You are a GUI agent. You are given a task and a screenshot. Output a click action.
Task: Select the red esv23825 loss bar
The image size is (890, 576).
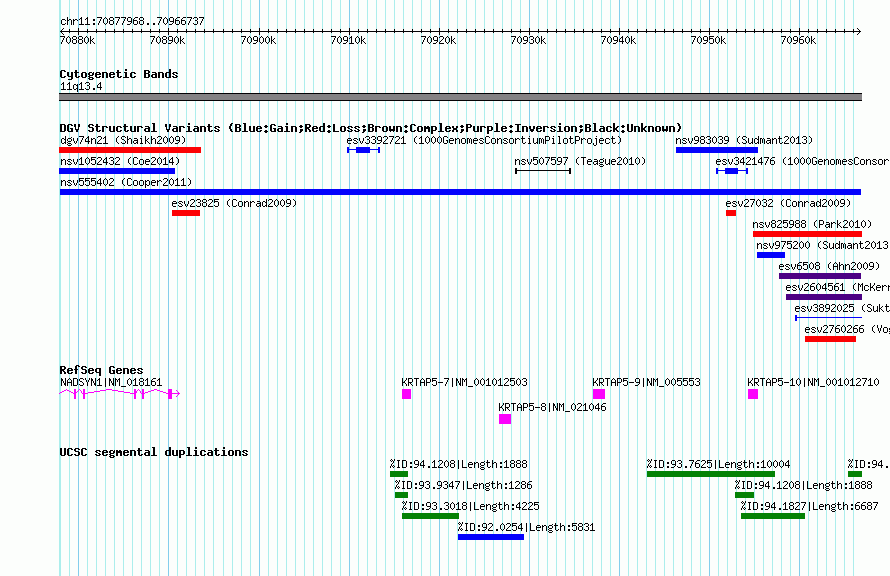[186, 213]
